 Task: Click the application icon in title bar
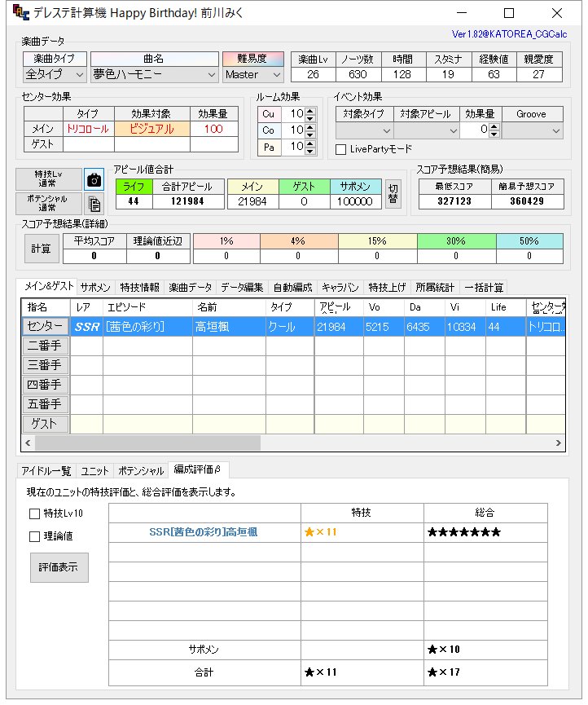(x=20, y=12)
